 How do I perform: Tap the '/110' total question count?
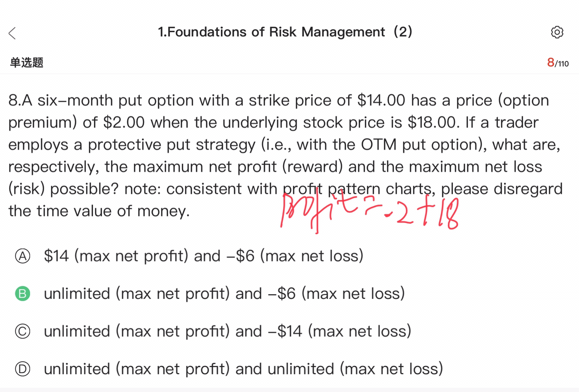click(562, 64)
